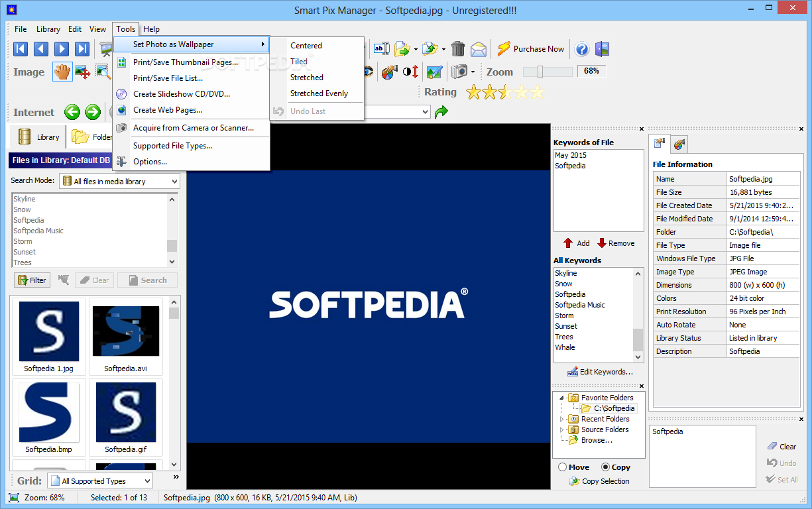Click the green go arrow next to address box
The height and width of the screenshot is (509, 812).
click(441, 113)
